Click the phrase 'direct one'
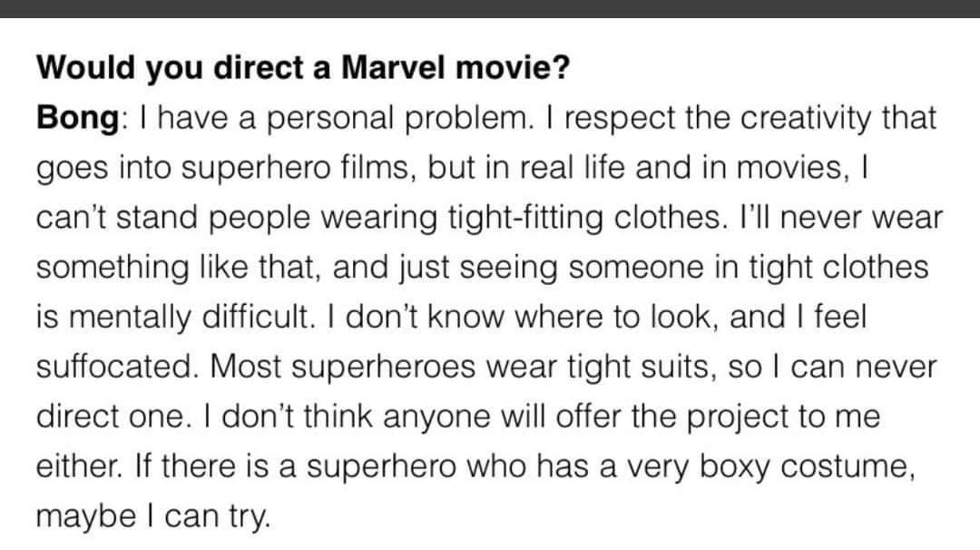Screen dimensions: 980x550 pos(113,417)
